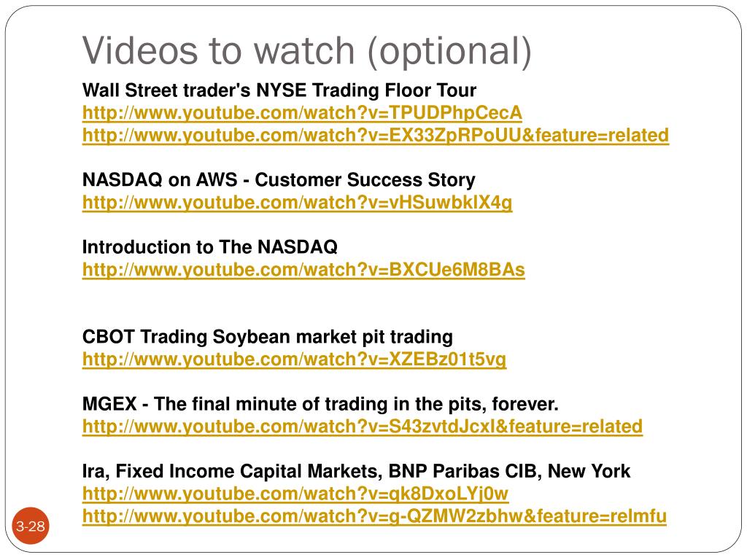Screen dimensions: 747x560
Task: Click 'BNP Paribas CIB' in the last heading
Action: (x=463, y=472)
